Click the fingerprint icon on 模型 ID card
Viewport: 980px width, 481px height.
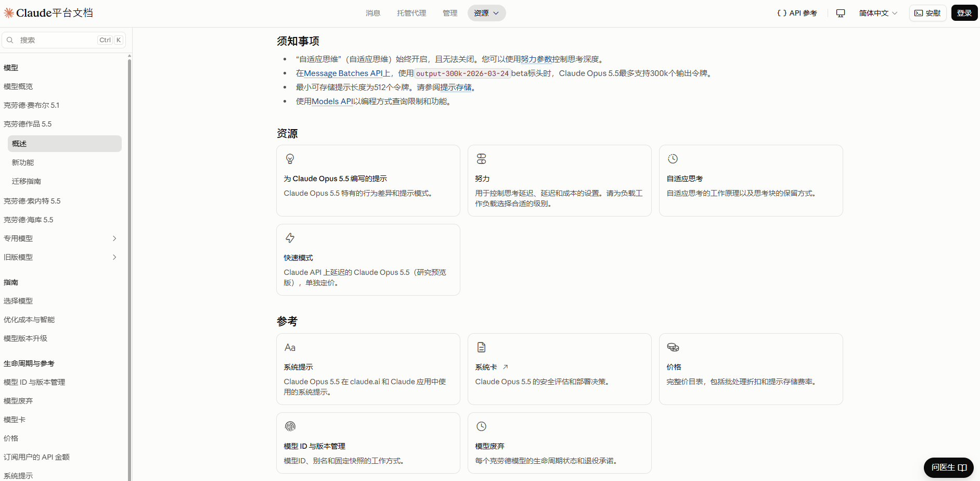click(x=290, y=426)
